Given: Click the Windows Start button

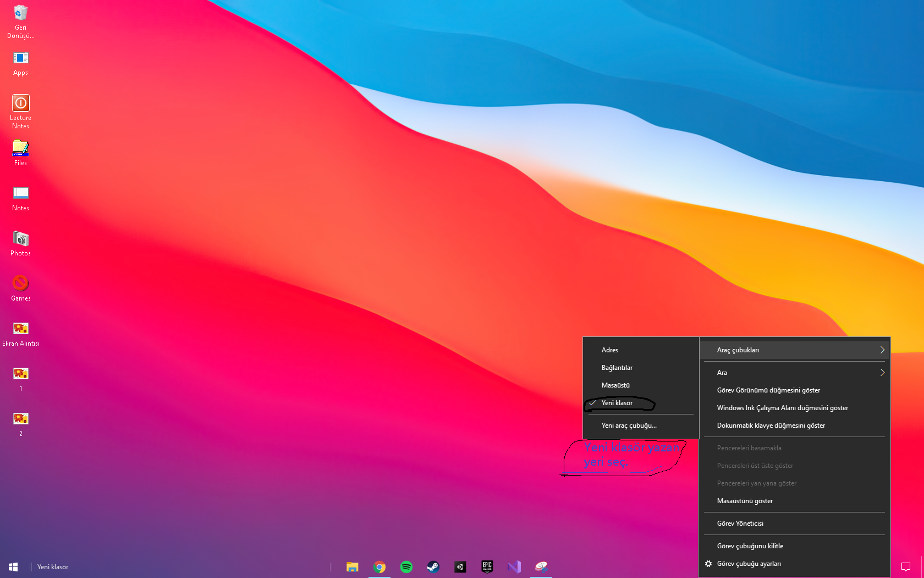Looking at the screenshot, I should [13, 566].
